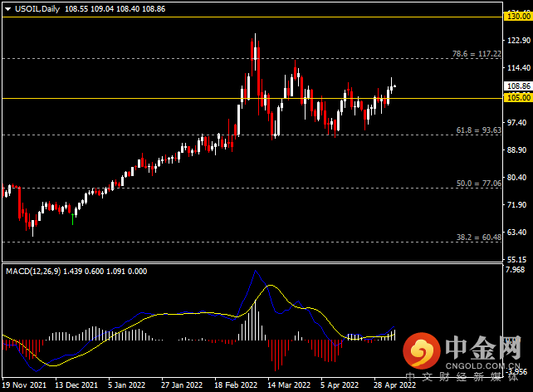Select the Fibonacci label 38.2 = 60.48

pos(478,238)
